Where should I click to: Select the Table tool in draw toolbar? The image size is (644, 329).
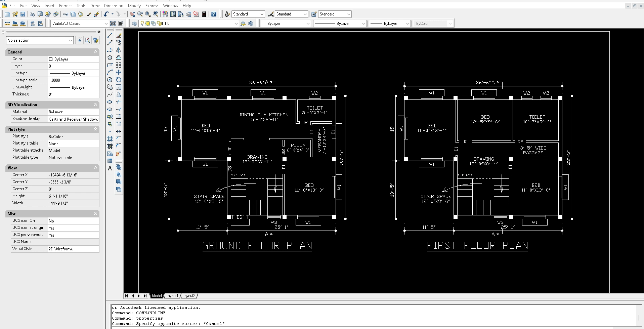pyautogui.click(x=110, y=161)
